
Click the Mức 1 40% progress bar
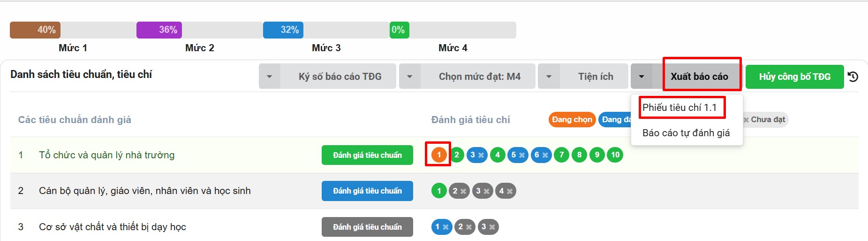coord(35,30)
